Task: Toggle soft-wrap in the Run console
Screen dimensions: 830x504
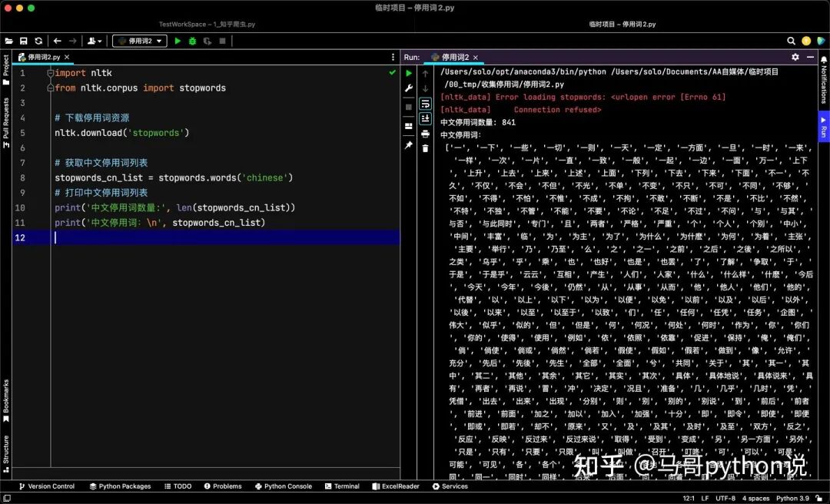Action: [425, 103]
